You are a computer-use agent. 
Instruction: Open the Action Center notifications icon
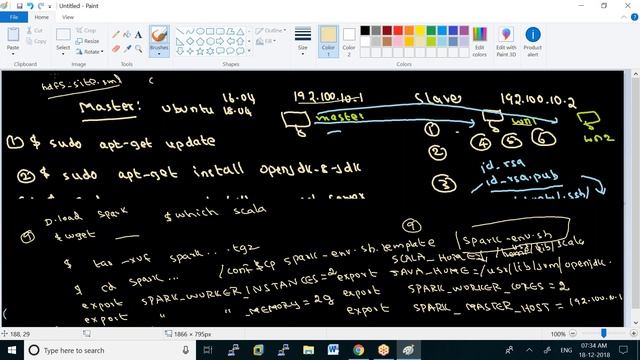(623, 350)
